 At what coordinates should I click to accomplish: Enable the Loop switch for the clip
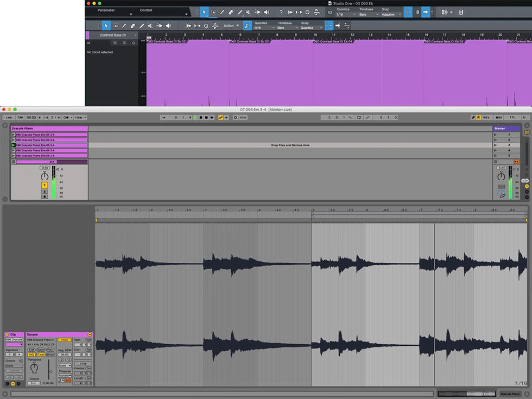[83, 363]
